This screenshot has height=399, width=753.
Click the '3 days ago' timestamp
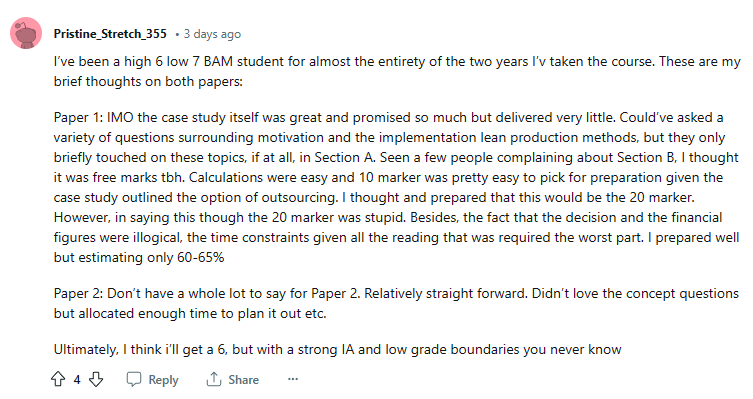point(212,34)
